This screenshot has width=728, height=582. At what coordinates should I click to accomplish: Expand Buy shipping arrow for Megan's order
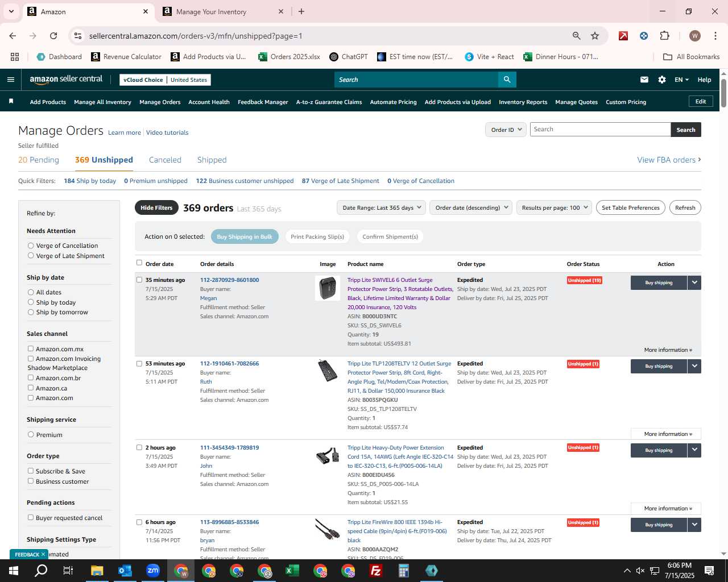[x=694, y=282]
